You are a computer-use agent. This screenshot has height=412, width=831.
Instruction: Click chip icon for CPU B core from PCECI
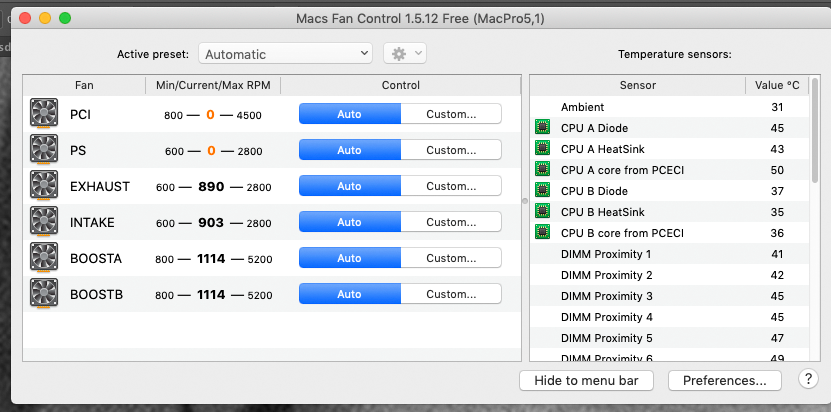pos(542,232)
